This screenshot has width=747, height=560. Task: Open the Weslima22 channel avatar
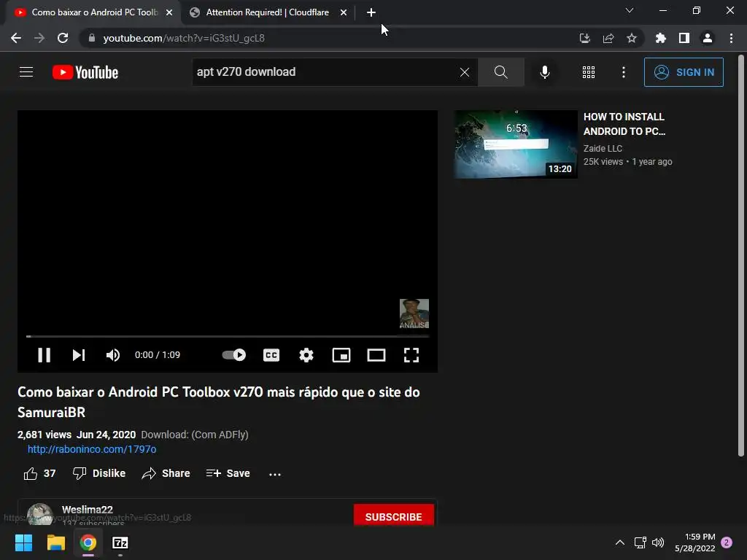[x=40, y=514]
